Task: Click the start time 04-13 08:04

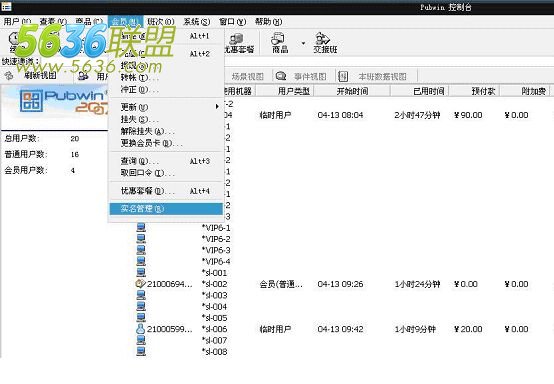Action: 340,115
